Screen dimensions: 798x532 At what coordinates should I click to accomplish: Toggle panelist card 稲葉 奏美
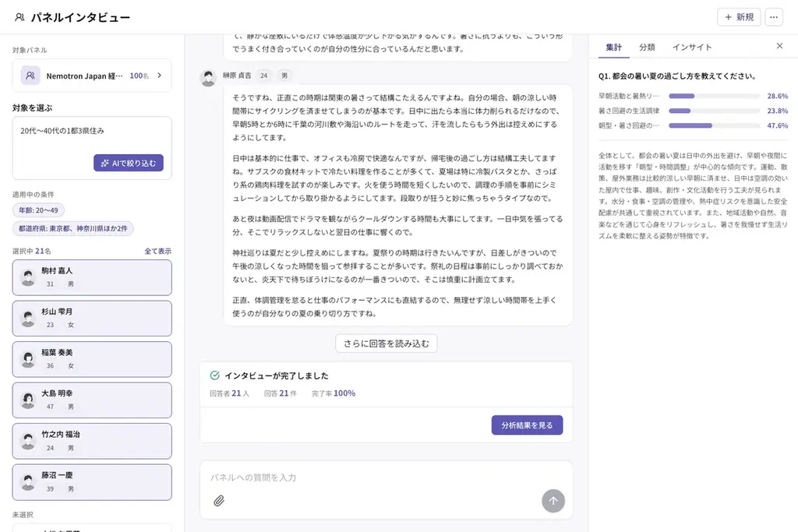tap(92, 360)
